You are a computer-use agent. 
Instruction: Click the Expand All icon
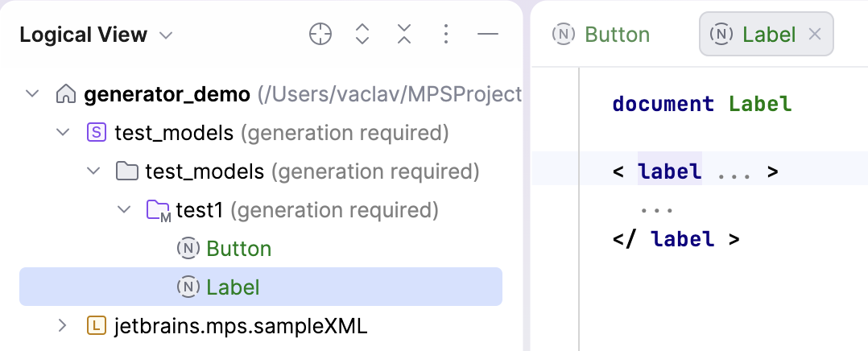pos(362,34)
